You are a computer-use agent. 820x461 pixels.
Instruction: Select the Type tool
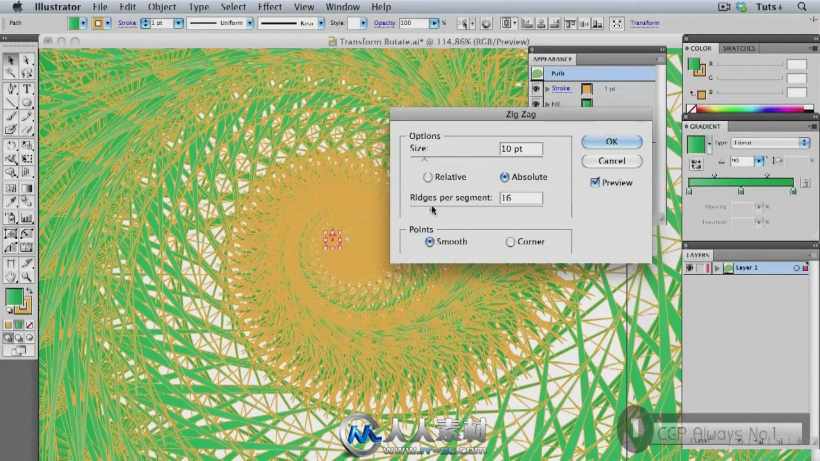coord(27,89)
